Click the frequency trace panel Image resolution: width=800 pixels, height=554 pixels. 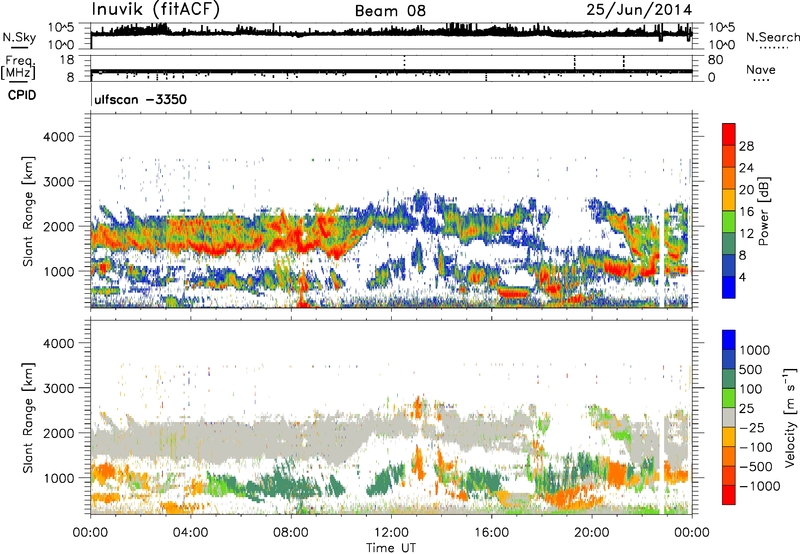pos(391,68)
